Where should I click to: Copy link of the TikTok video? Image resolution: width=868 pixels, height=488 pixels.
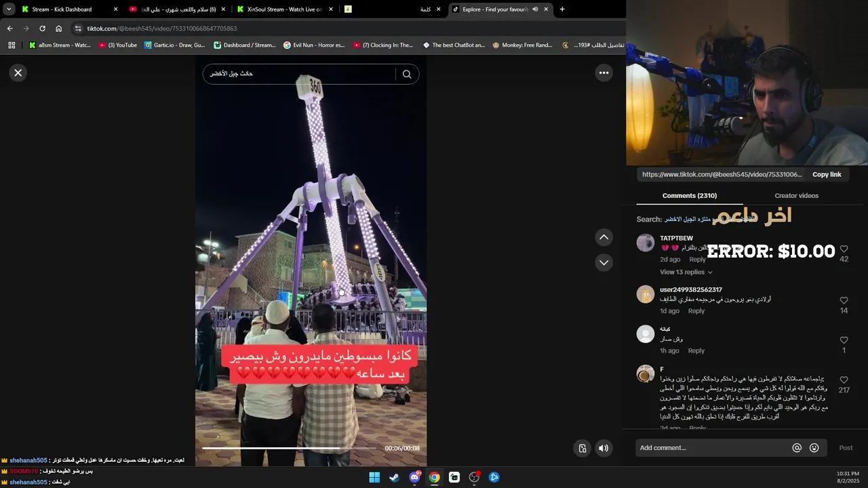pyautogui.click(x=827, y=174)
